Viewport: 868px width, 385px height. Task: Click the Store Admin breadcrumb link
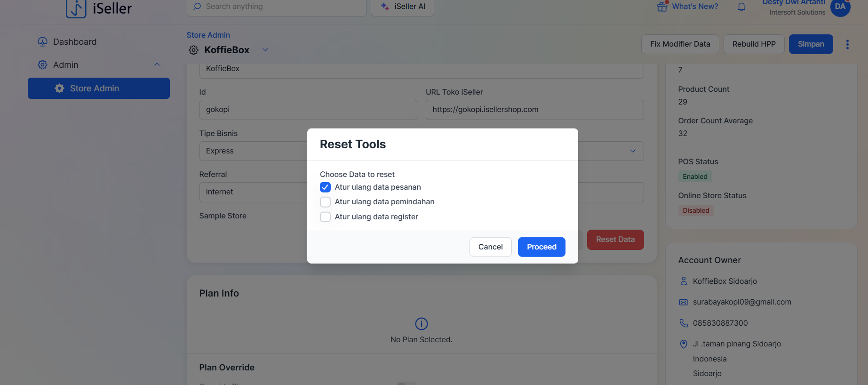click(x=208, y=35)
